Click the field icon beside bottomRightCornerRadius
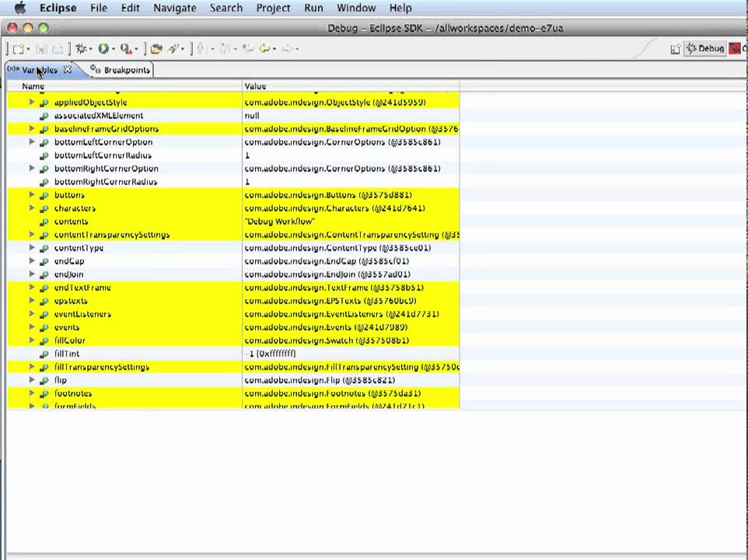Viewport: 748px width, 560px height. coord(44,182)
